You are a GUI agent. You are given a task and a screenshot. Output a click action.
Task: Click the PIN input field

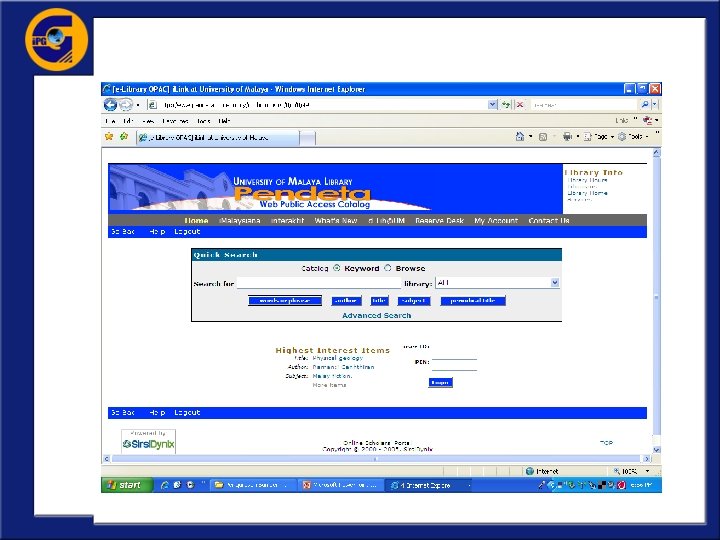pyautogui.click(x=454, y=365)
